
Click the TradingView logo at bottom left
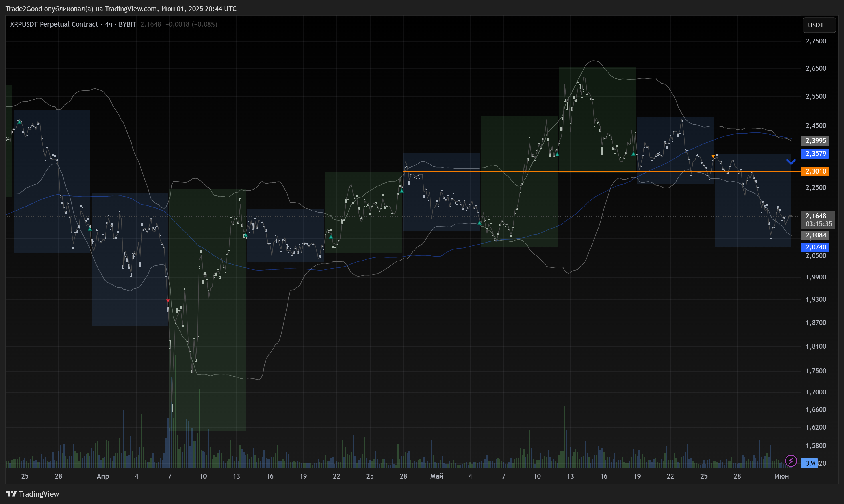pyautogui.click(x=33, y=494)
